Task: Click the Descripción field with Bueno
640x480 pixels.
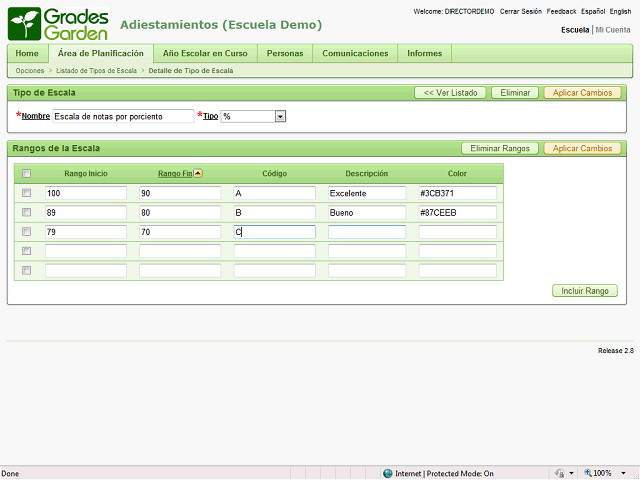Action: (367, 213)
